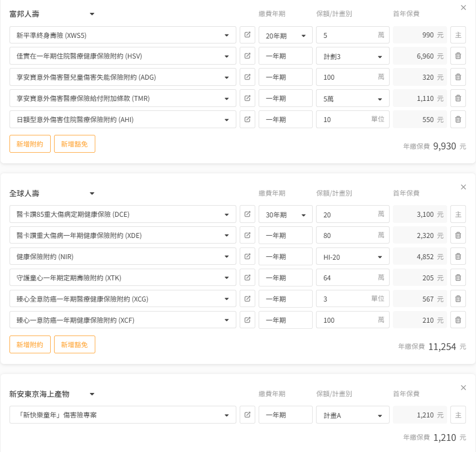This screenshot has height=452, width=476.
Task: Click 新增附約 under 富邦人壽
Action: pyautogui.click(x=30, y=144)
